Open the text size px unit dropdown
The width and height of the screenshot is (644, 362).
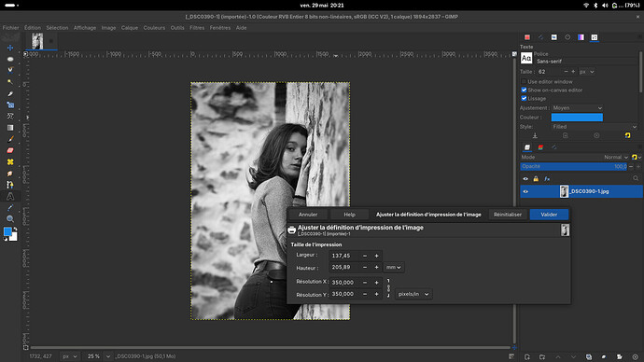pyautogui.click(x=586, y=72)
